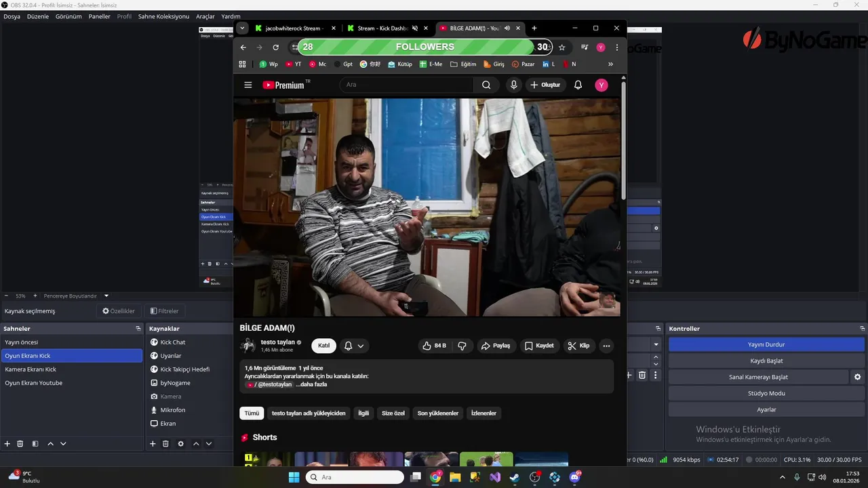Image resolution: width=868 pixels, height=488 pixels.
Task: Open the Görünüm menu
Action: point(68,16)
